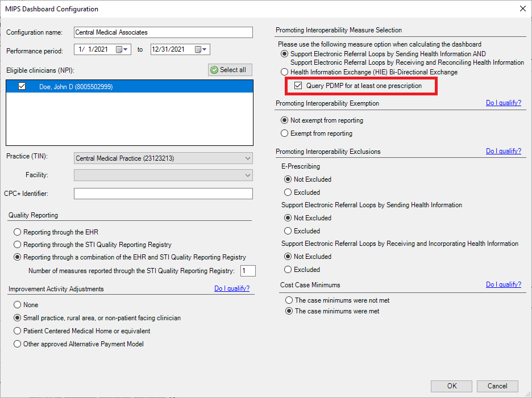The height and width of the screenshot is (398, 532).
Task: Toggle Query PDMP for at least one prescription
Action: [298, 86]
